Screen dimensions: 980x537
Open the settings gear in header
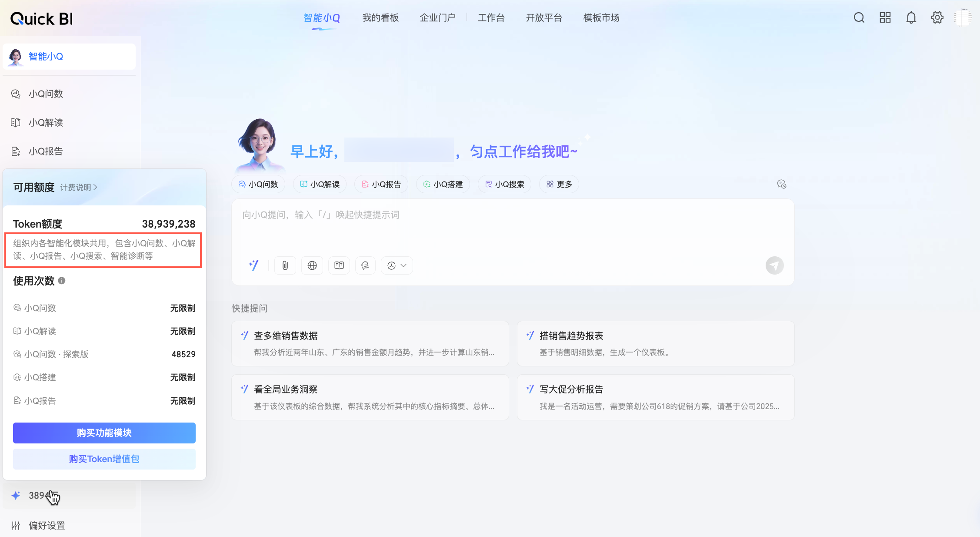pyautogui.click(x=937, y=18)
